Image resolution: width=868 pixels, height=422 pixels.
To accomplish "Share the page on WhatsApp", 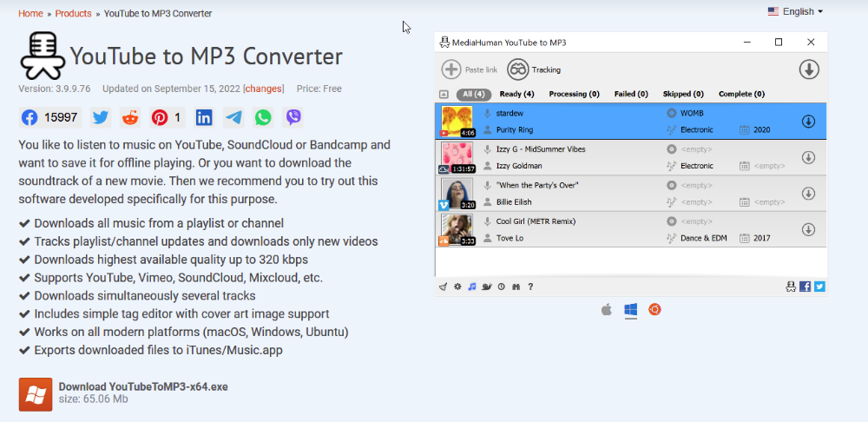I will point(264,117).
